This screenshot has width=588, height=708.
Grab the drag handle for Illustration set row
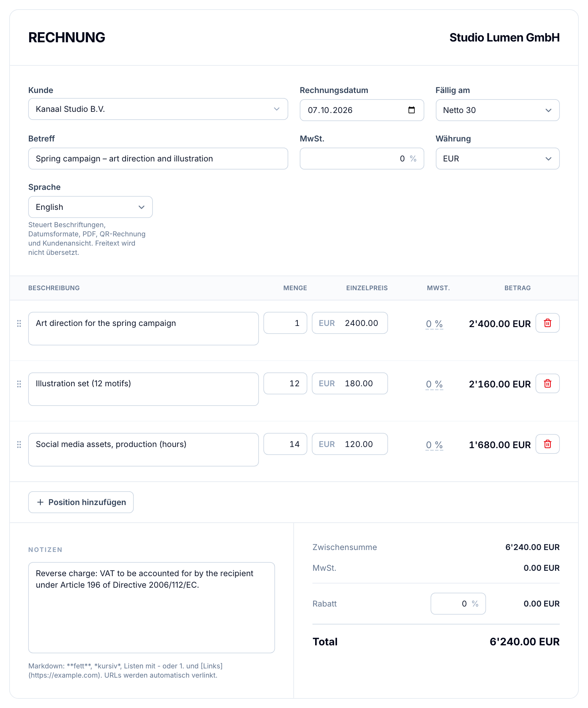(x=19, y=384)
